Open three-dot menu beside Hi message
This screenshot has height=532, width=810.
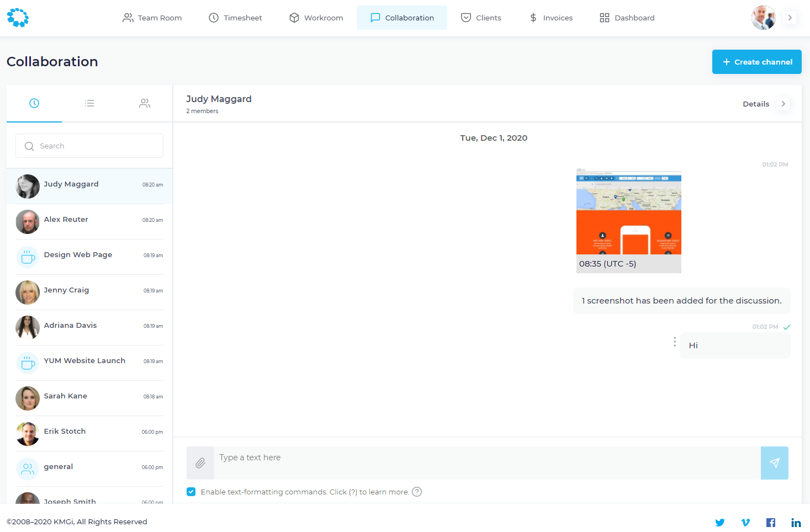(674, 342)
